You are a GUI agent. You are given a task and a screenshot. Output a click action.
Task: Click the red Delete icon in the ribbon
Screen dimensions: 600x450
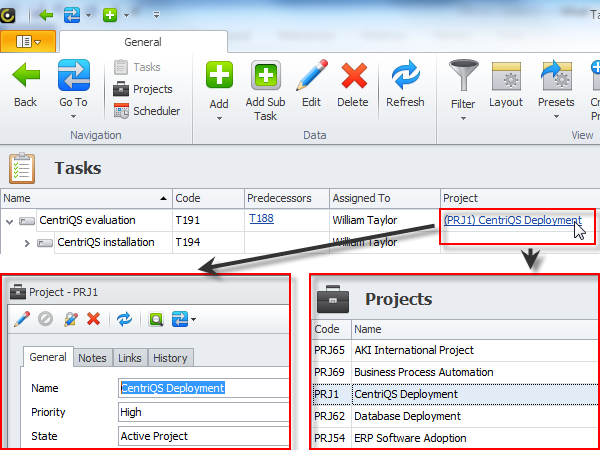click(353, 80)
